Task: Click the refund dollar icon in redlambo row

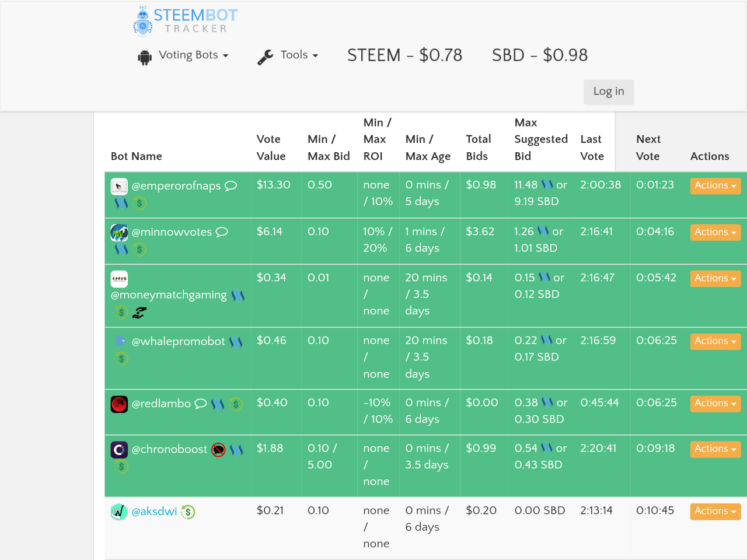Action: coord(236,404)
